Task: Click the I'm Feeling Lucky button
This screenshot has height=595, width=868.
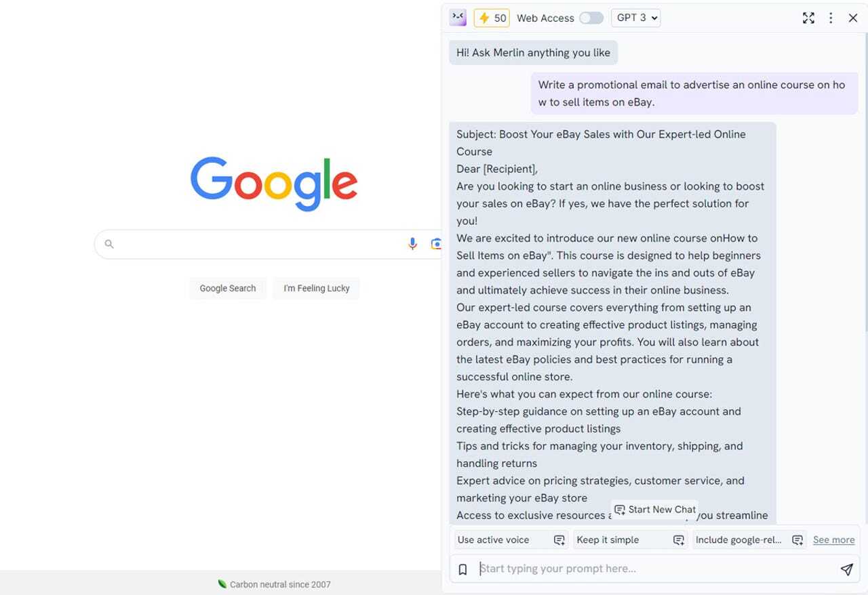Action: click(x=317, y=288)
